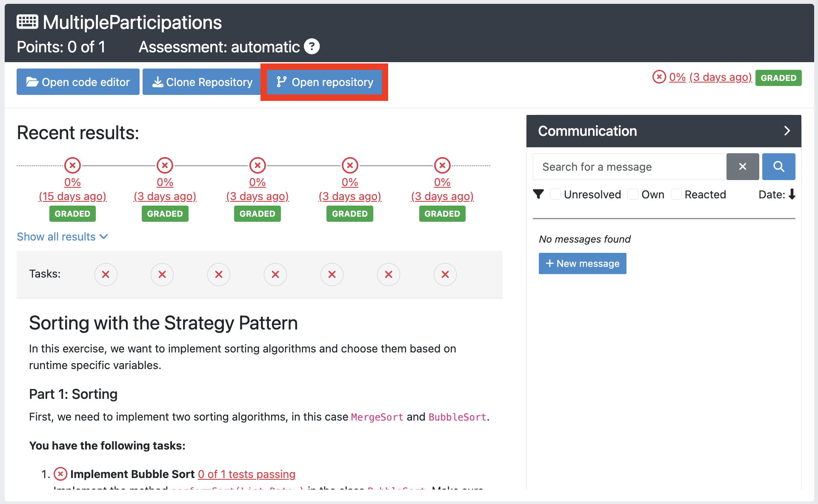
Task: Check the Reacted filter checkbox
Action: tap(676, 195)
